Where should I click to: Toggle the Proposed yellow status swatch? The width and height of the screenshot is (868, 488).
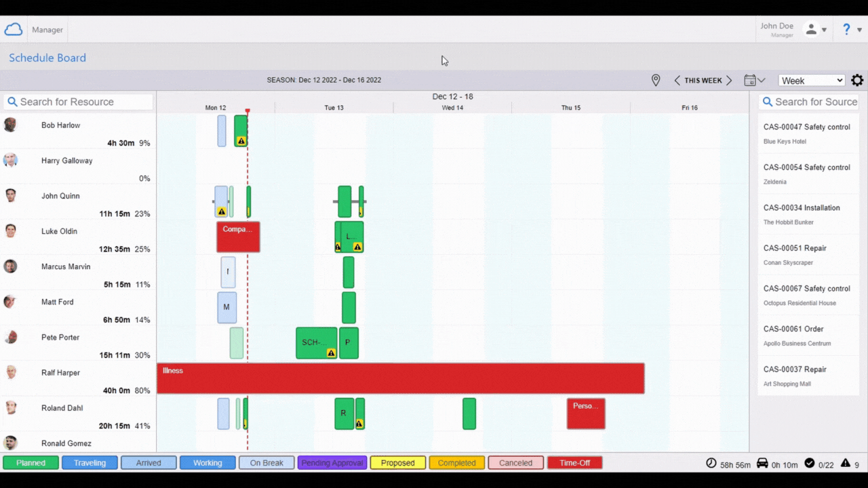[x=398, y=463]
